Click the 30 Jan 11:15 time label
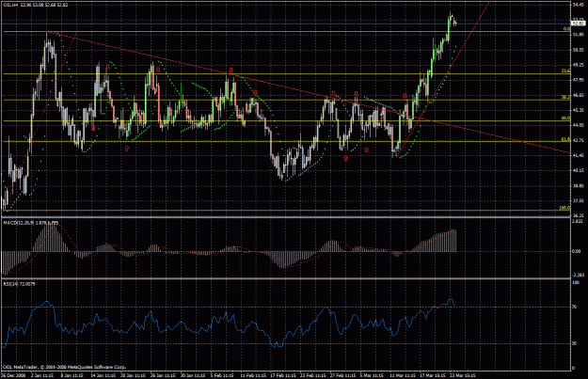This screenshot has height=379, width=588. tap(194, 375)
